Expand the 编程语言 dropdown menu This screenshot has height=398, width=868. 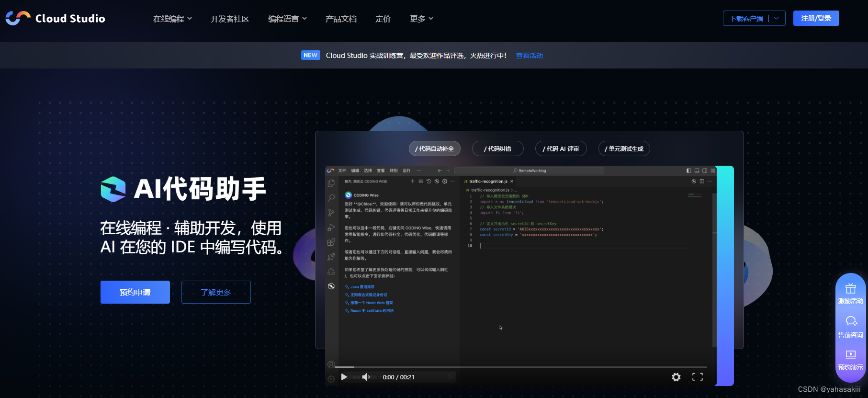pos(287,19)
